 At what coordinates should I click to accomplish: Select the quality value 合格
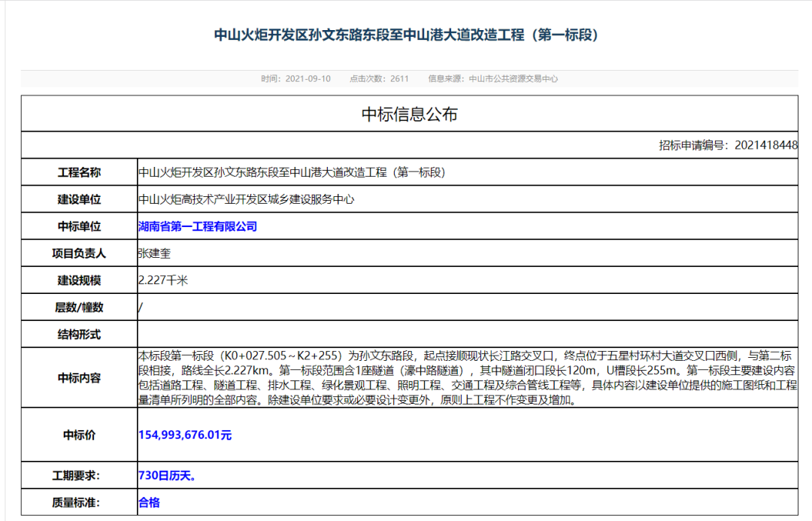click(149, 502)
